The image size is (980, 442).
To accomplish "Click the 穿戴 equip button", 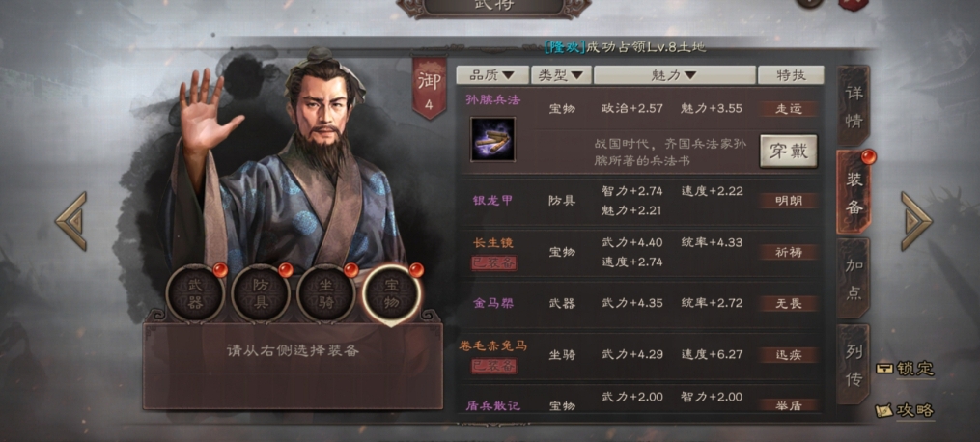I will (x=789, y=152).
